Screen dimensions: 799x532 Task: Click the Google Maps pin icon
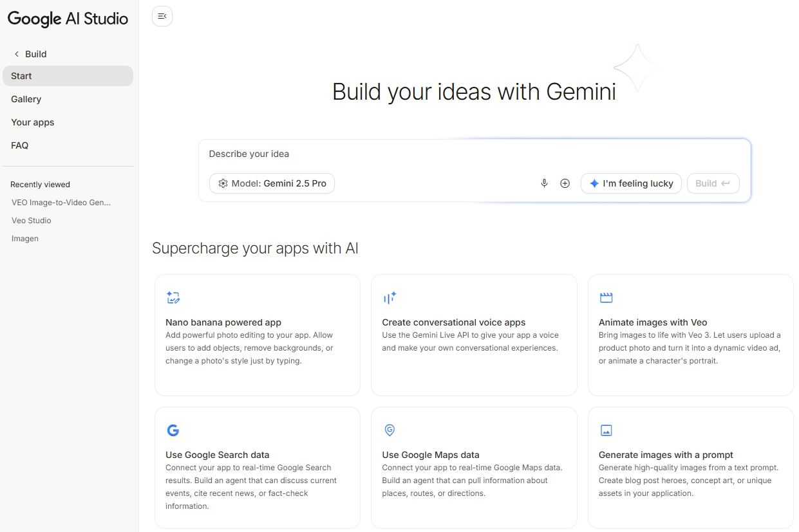(389, 430)
